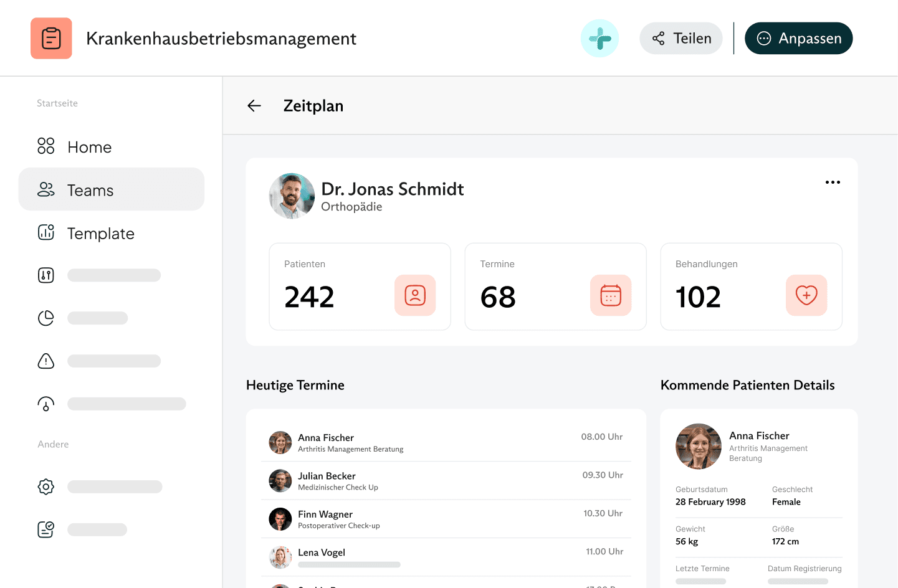Viewport: 898px width, 588px height.
Task: Click the gauge dial sidebar icon
Action: (46, 404)
